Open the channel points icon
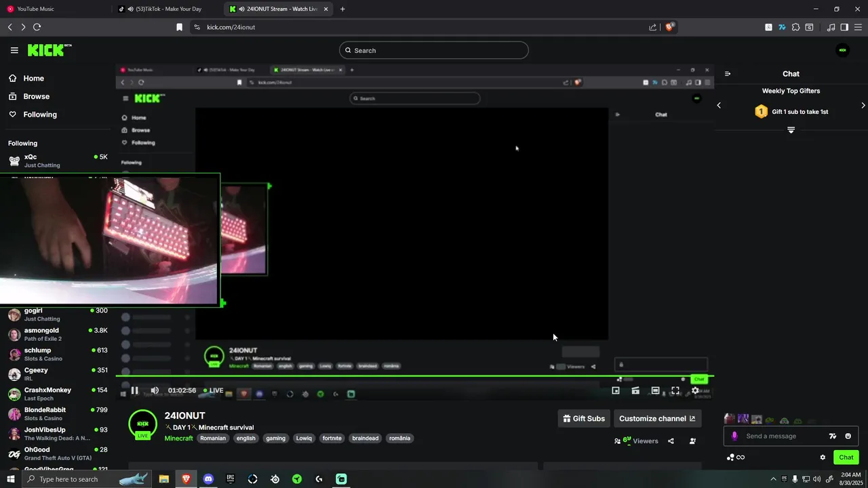 (730, 457)
